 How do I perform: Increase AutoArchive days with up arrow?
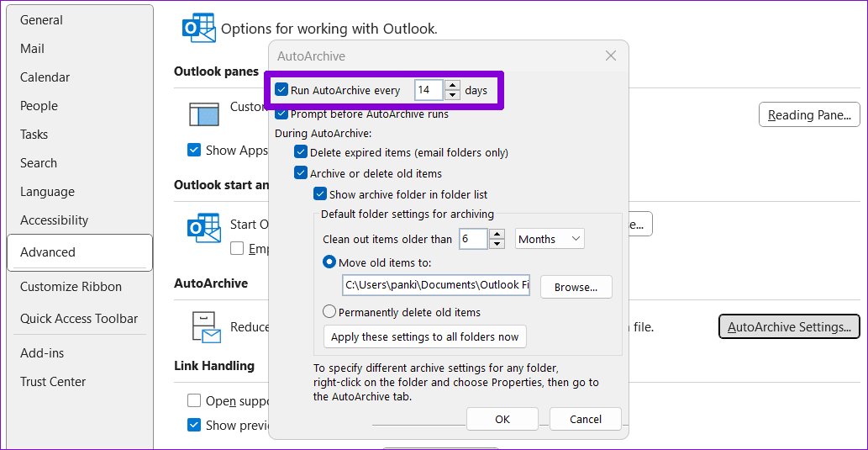[x=453, y=85]
